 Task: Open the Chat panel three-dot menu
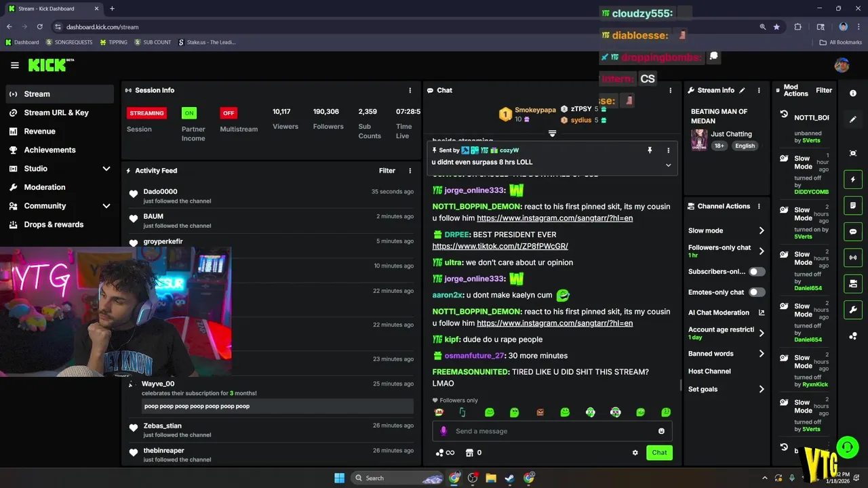(x=671, y=90)
